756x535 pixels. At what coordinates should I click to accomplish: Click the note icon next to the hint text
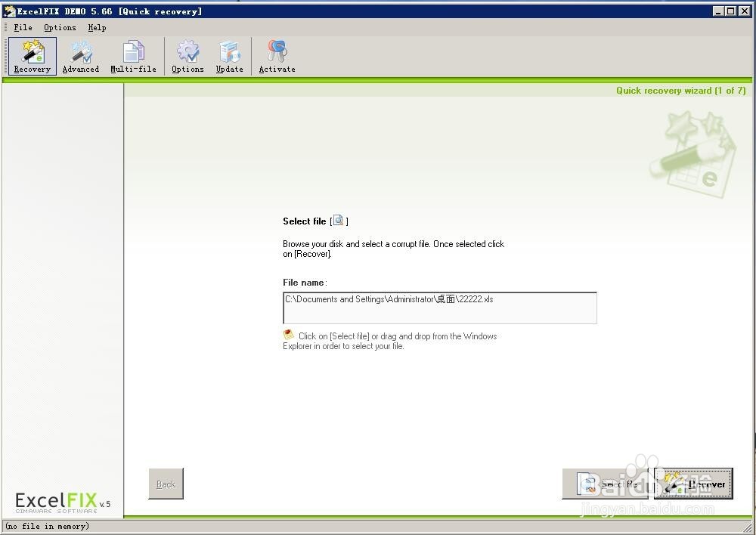coord(288,335)
